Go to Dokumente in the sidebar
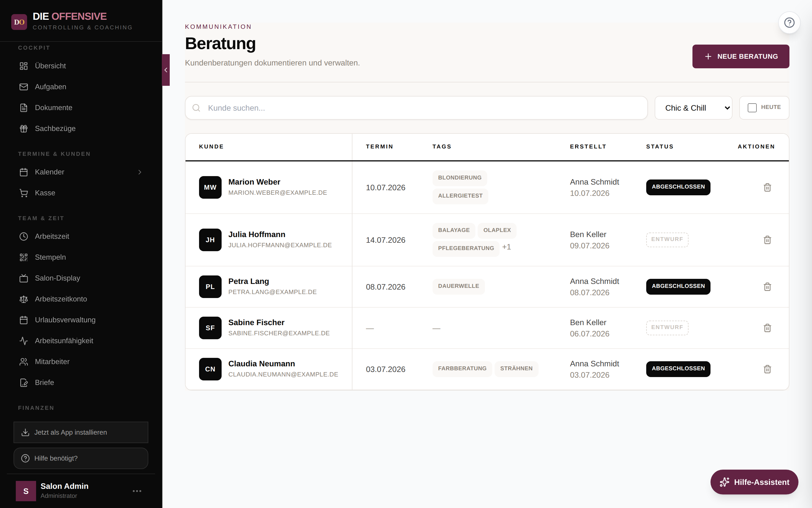Viewport: 812px width, 508px height. point(81,108)
